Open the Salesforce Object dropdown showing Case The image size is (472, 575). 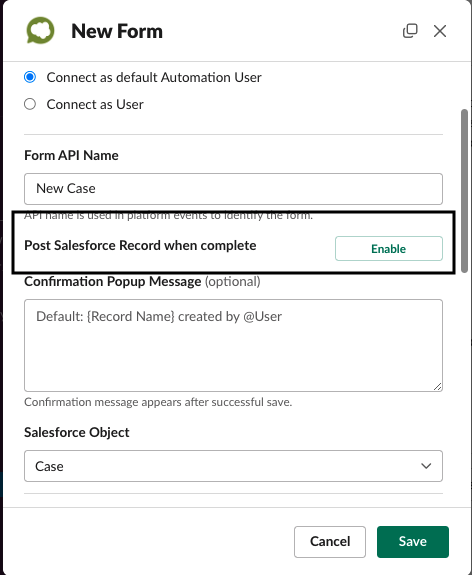coord(233,466)
